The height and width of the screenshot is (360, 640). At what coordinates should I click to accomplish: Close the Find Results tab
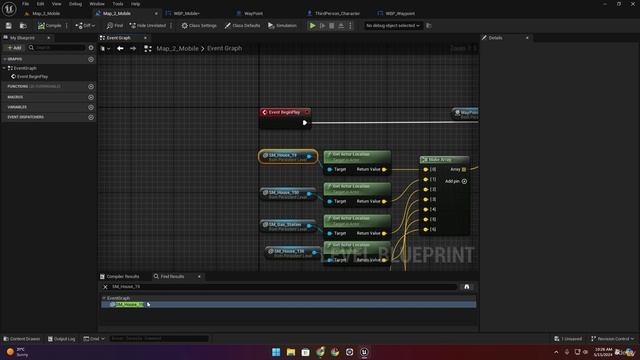pyautogui.click(x=199, y=277)
